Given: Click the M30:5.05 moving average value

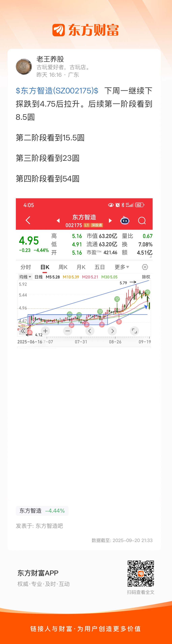Looking at the screenshot, I should click(x=109, y=277).
